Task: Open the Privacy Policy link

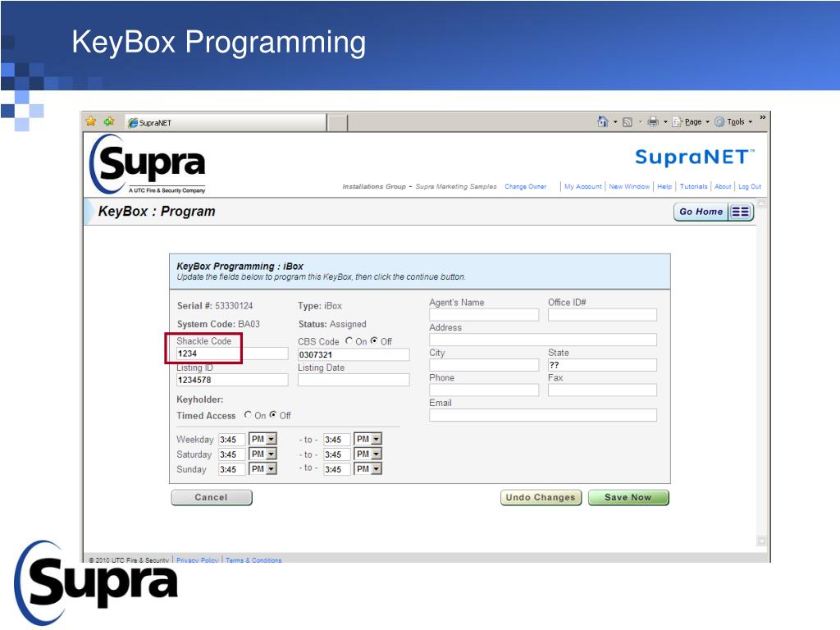Action: [x=197, y=559]
